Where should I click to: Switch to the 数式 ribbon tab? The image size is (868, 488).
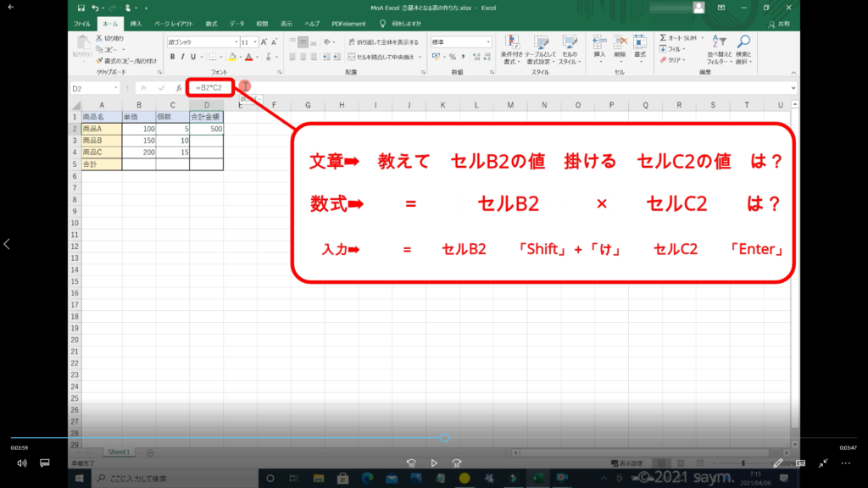(211, 24)
